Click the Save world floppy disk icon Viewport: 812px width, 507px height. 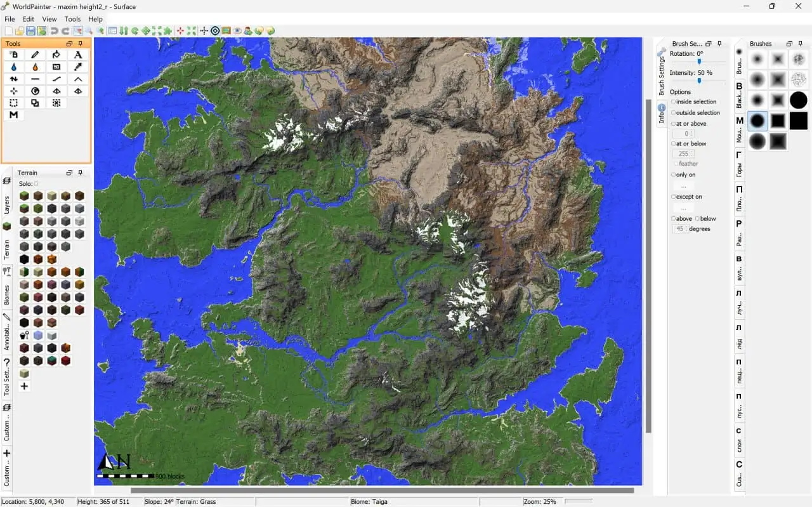30,30
